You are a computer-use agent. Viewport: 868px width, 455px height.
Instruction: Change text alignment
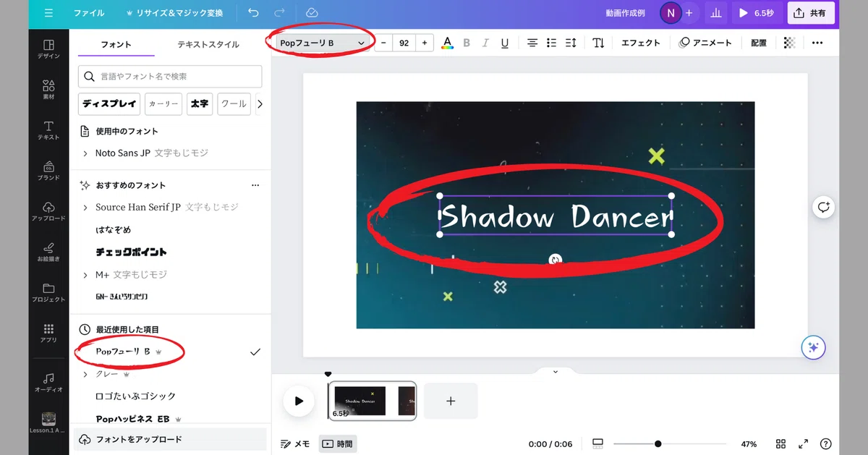pos(532,43)
